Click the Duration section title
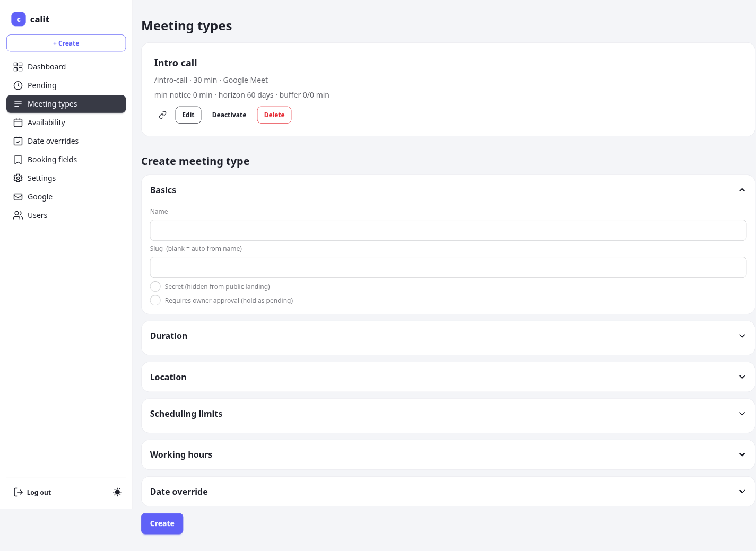Screen dimensions: 756x551 tap(169, 336)
